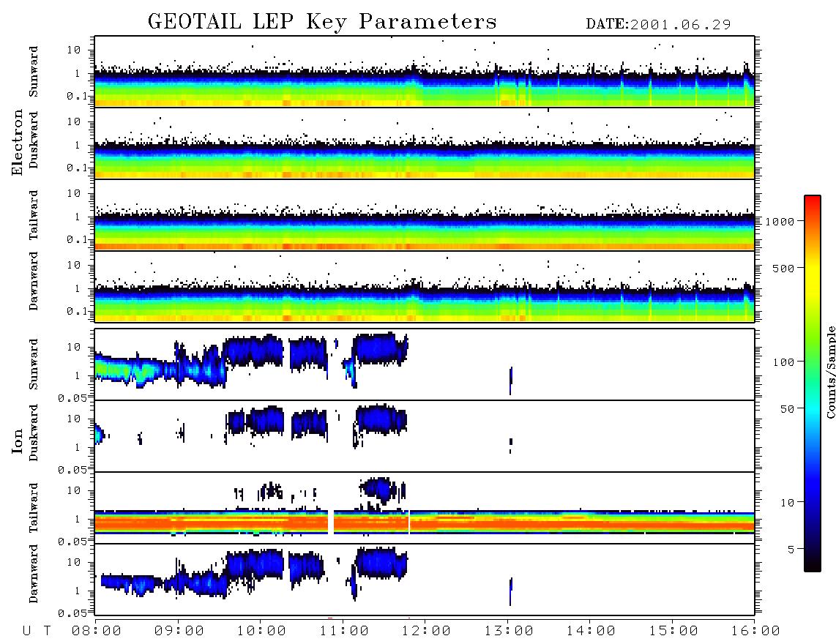Click the 16:00 time tick label
Screen dimensions: 836x644
point(755,632)
